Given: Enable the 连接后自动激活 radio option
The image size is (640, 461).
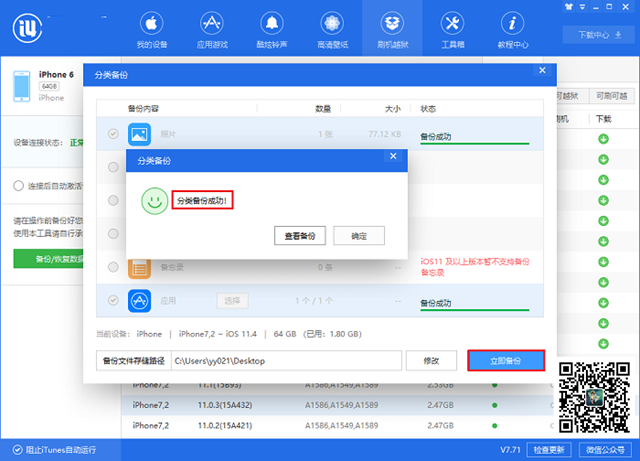Looking at the screenshot, I should click(18, 186).
